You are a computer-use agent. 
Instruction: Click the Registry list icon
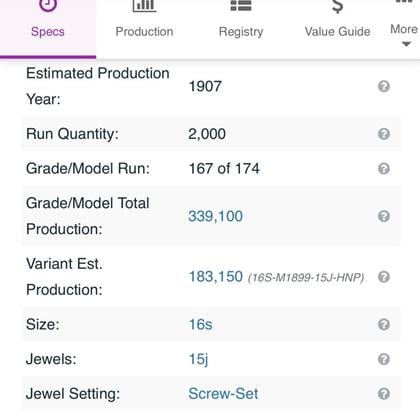click(241, 5)
